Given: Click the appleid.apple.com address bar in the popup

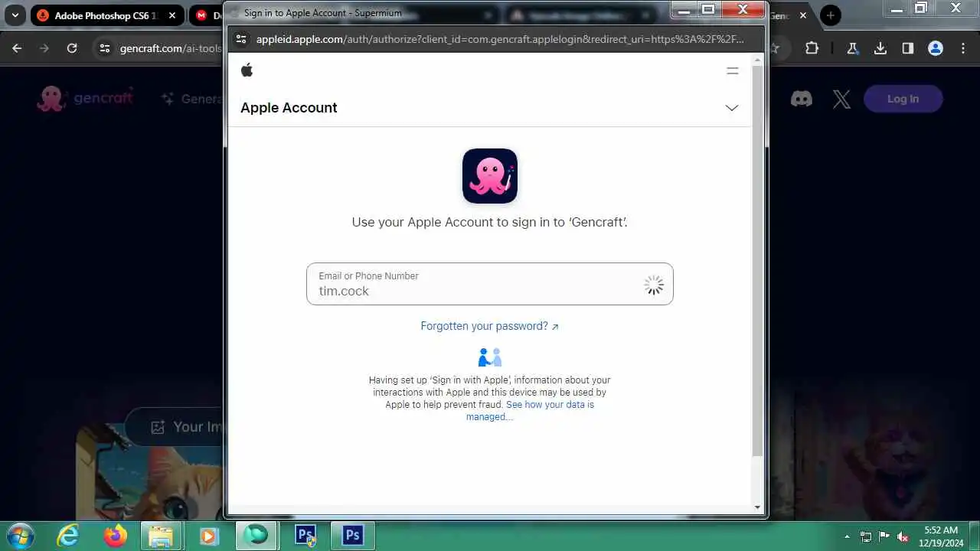Looking at the screenshot, I should pos(499,39).
